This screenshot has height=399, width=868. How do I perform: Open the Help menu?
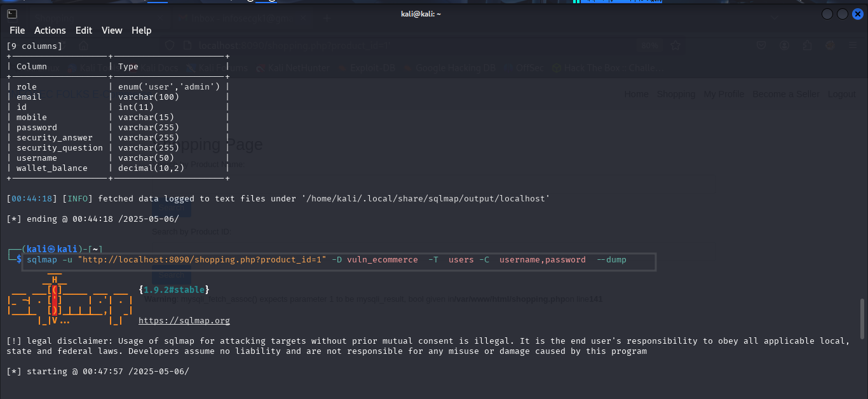141,30
